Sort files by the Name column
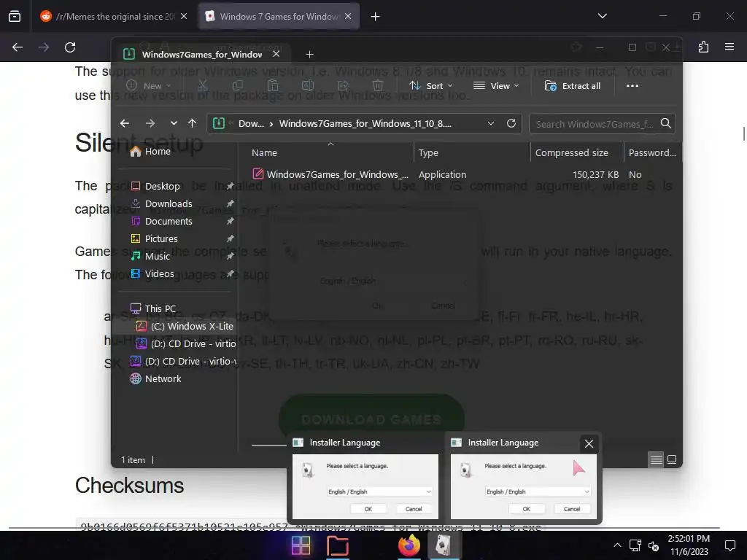The width and height of the screenshot is (747, 560). click(264, 153)
